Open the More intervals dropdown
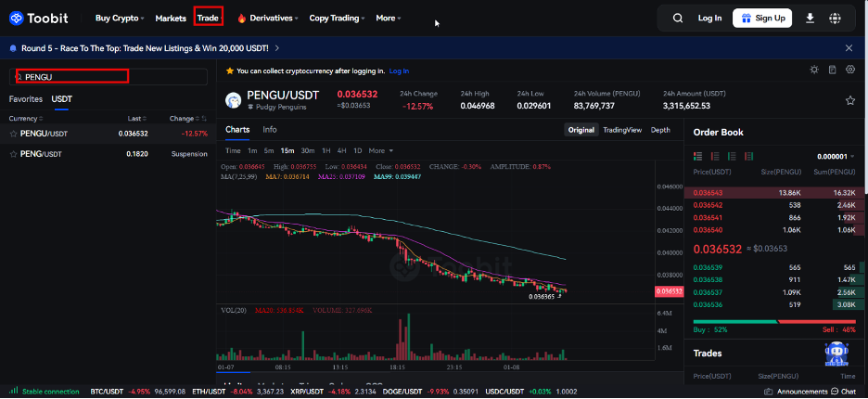 (380, 150)
